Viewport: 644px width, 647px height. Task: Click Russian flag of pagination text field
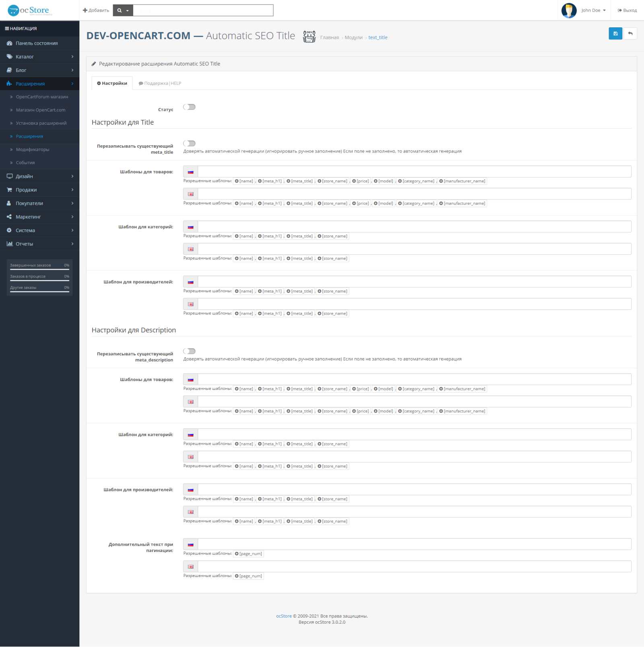(x=191, y=544)
